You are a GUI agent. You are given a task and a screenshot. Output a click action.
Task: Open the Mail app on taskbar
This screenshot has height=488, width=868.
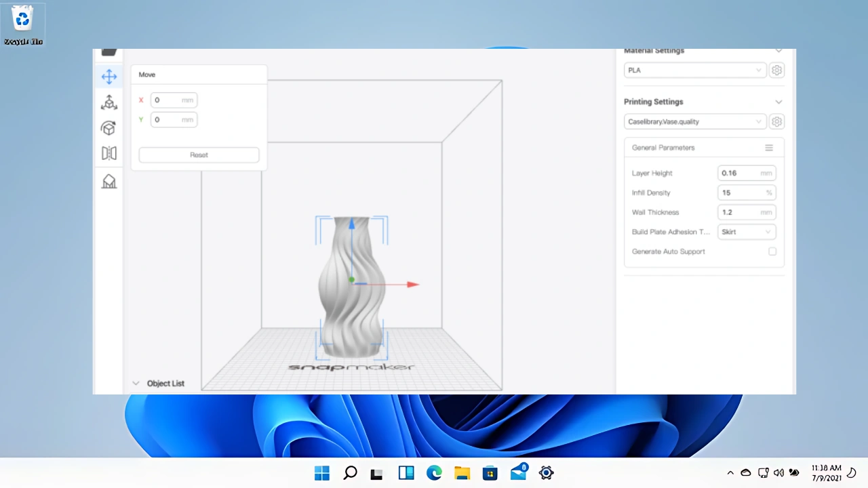(519, 471)
